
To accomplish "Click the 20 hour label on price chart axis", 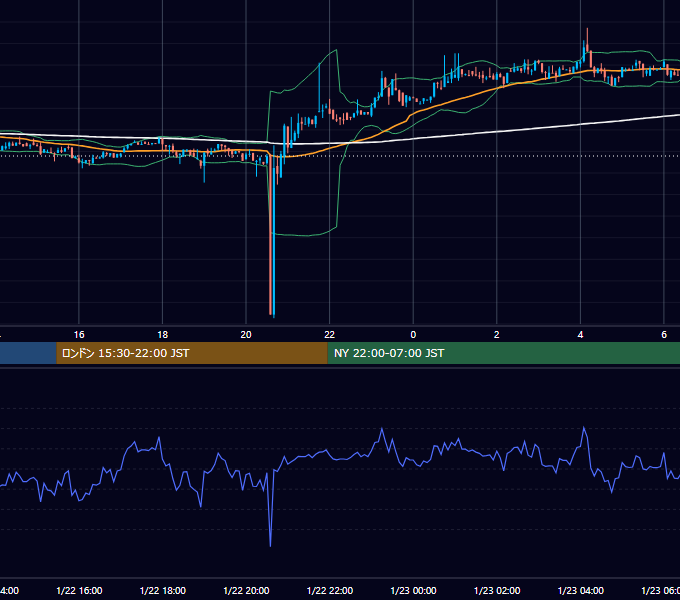I will (246, 335).
